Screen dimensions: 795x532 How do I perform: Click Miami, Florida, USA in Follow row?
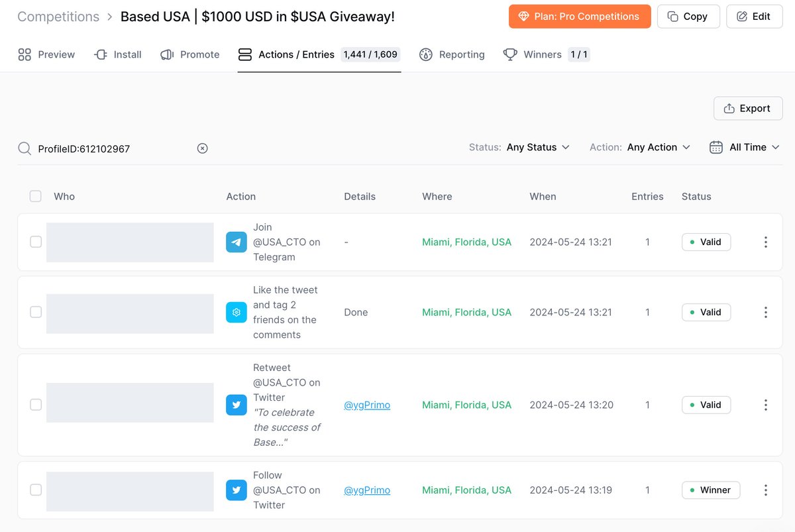click(467, 490)
